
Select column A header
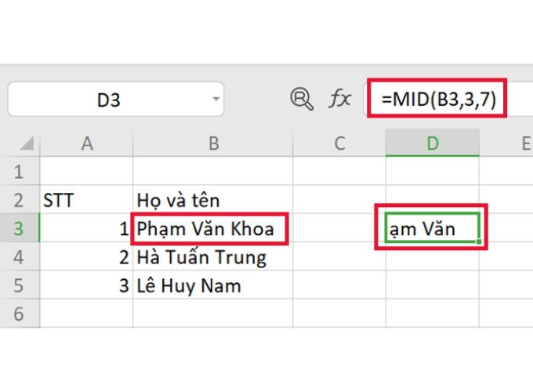pos(86,143)
